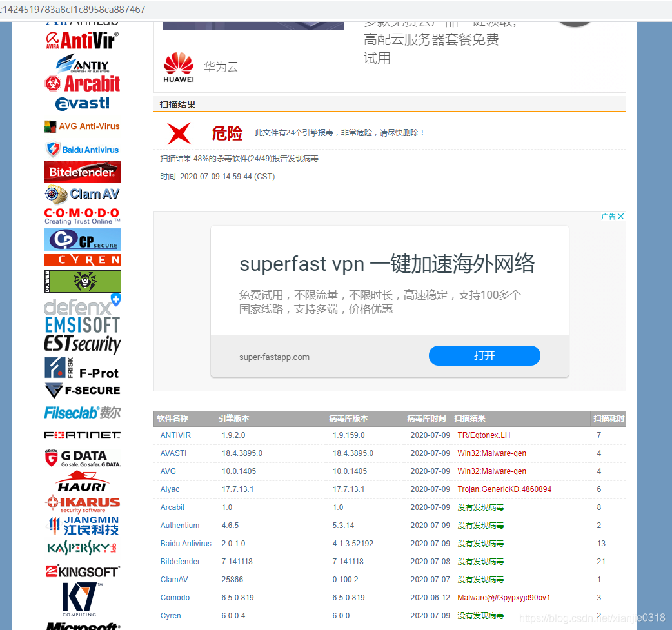Viewport: 672px width, 630px height.
Task: Click the blue 打开 button in ad
Action: (484, 356)
